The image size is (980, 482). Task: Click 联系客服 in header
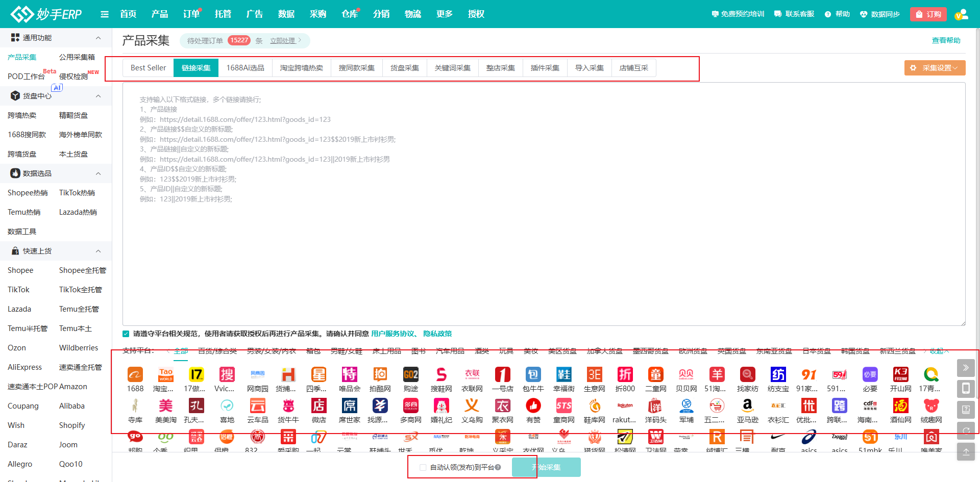coord(794,14)
